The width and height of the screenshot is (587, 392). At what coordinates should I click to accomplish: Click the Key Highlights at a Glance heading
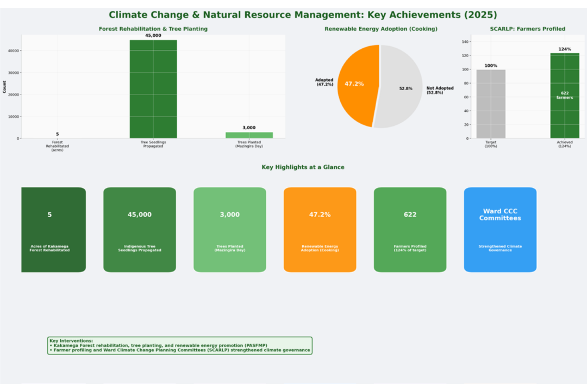[x=303, y=167]
